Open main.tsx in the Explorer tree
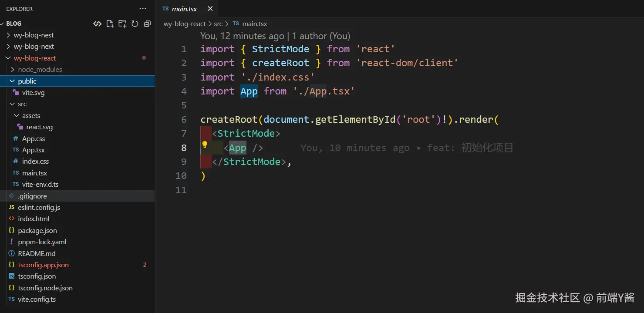 [34, 173]
